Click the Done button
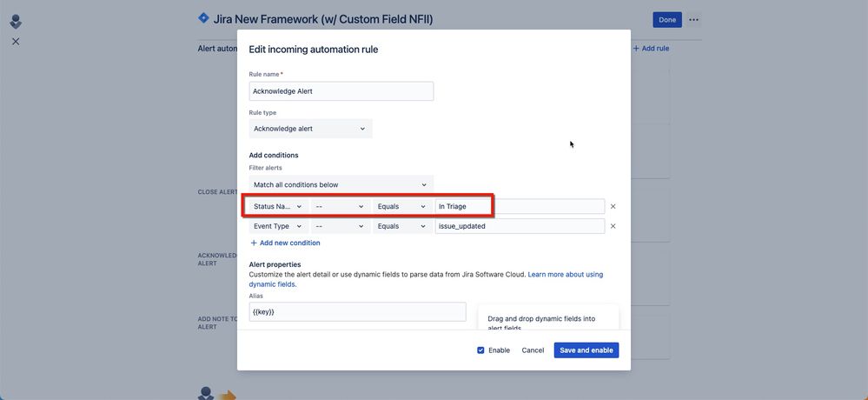Image resolution: width=868 pixels, height=400 pixels. [667, 20]
